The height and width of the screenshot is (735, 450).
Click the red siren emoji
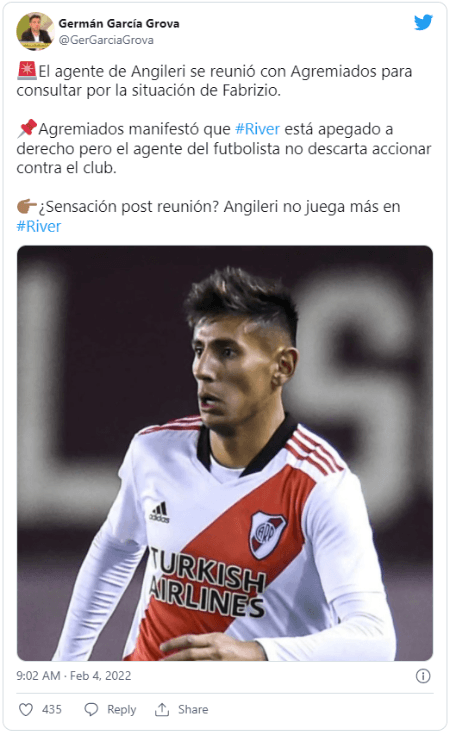(27, 71)
